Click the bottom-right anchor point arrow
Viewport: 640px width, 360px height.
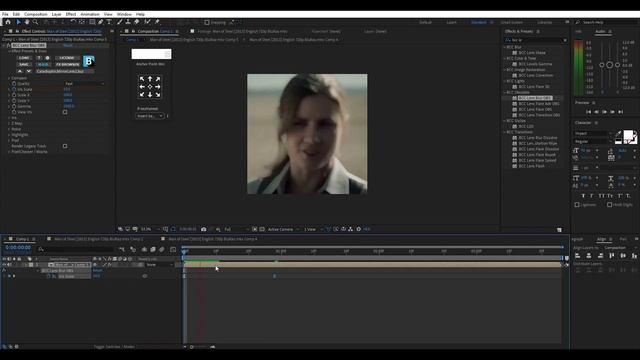coord(158,95)
